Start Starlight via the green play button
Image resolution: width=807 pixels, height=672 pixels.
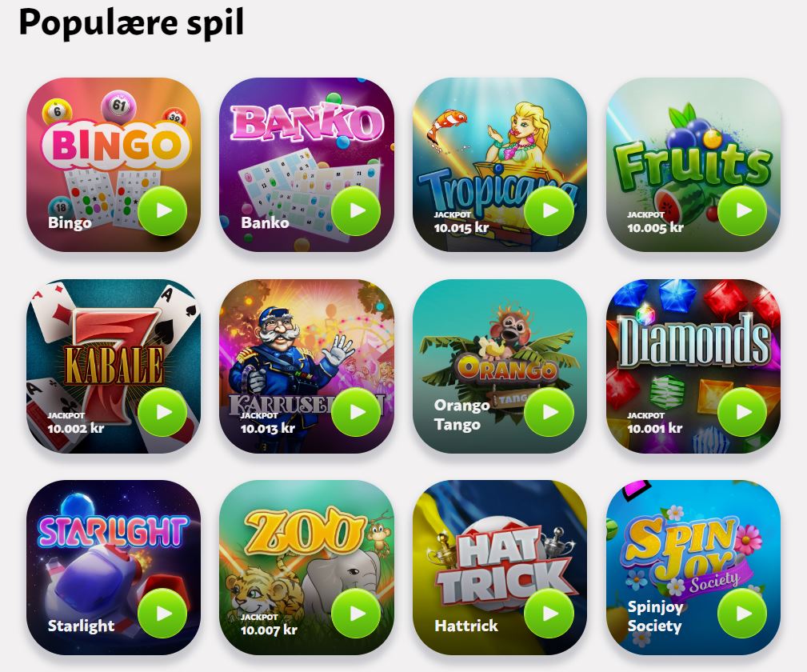point(162,614)
